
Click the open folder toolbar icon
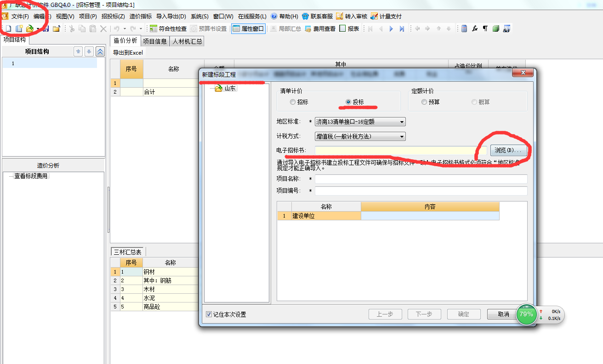[30, 29]
